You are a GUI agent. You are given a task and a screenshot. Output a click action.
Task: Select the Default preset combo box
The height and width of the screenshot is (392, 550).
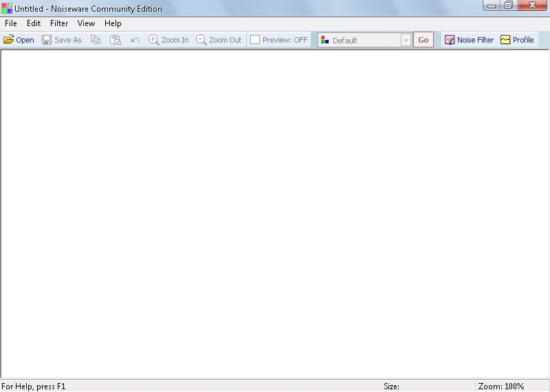[364, 40]
